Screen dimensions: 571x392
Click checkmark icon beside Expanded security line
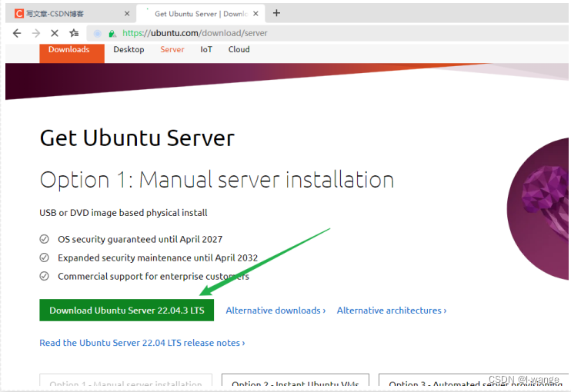44,257
